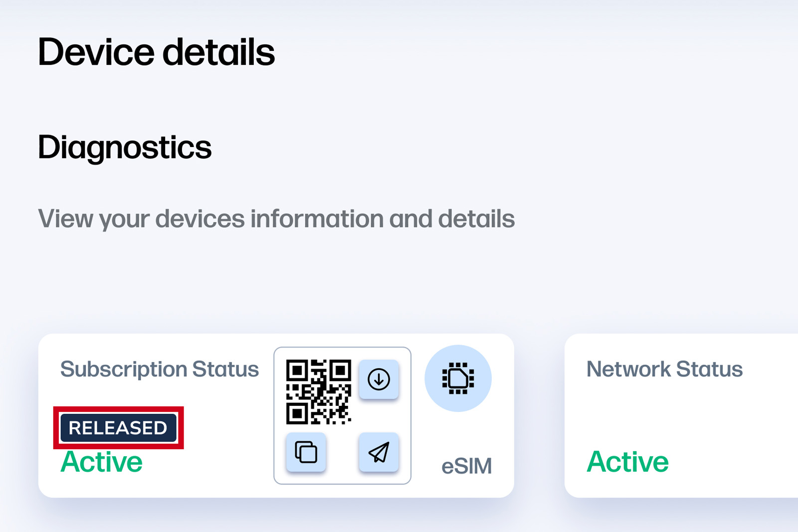This screenshot has height=532, width=798.
Task: Click blank page area right of Device details title
Action: (499, 52)
